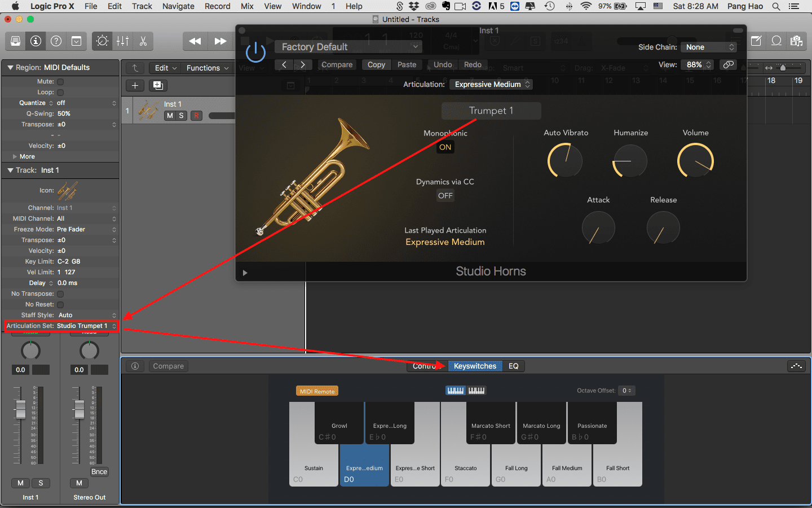The height and width of the screenshot is (508, 812).
Task: Click the MIDI Remote button
Action: click(317, 391)
